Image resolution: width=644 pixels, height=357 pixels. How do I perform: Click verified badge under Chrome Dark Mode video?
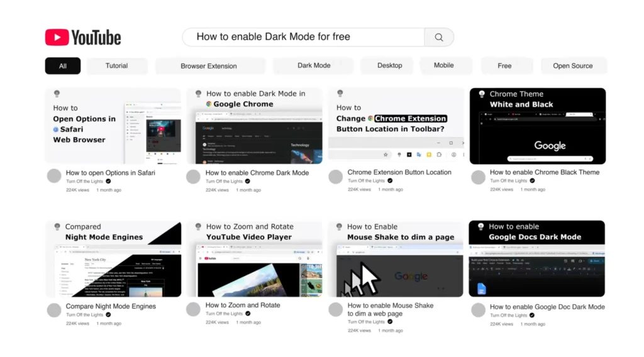[248, 182]
